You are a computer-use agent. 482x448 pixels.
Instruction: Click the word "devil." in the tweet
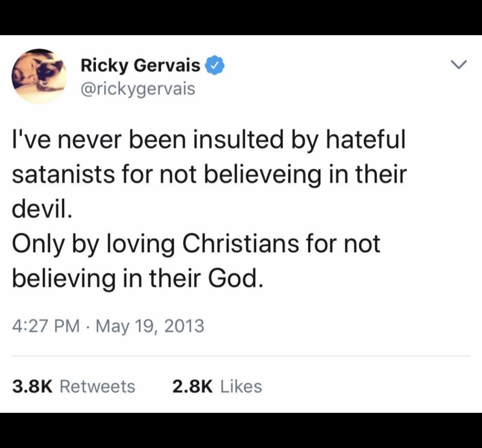pyautogui.click(x=42, y=208)
